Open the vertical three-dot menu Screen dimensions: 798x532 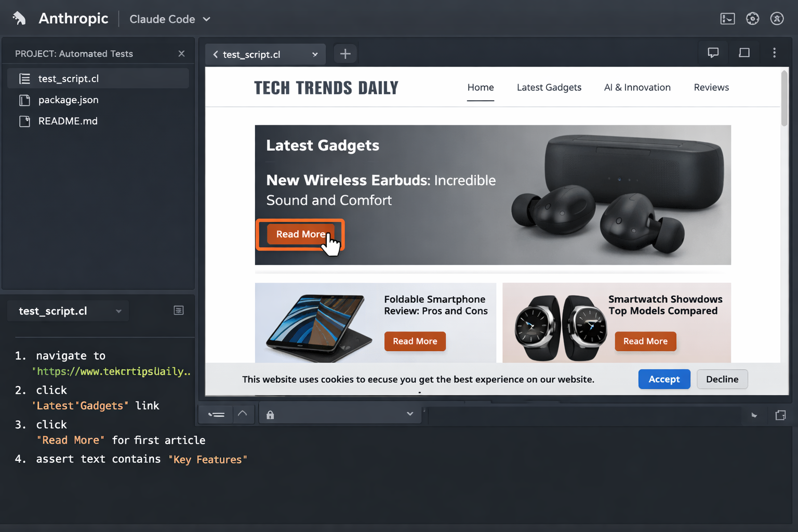coord(774,52)
